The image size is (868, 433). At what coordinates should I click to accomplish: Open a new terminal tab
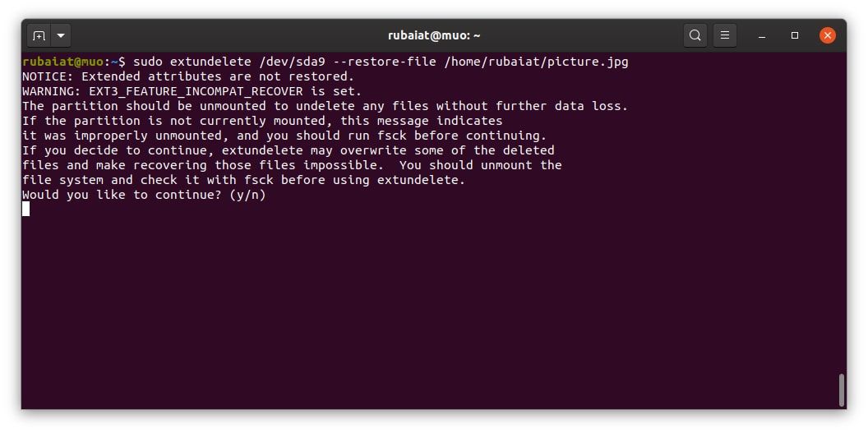click(x=39, y=36)
